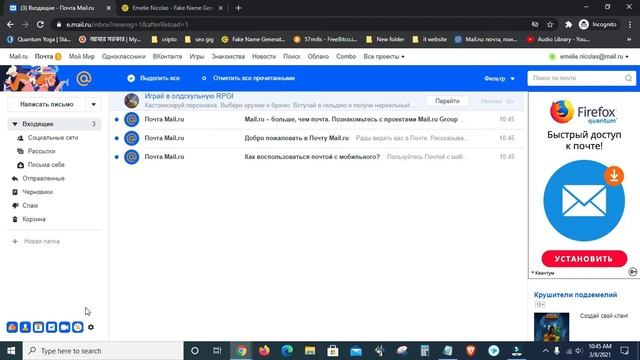Open the Крушители подземелий ad link
This screenshot has width=640, height=360.
click(x=575, y=295)
